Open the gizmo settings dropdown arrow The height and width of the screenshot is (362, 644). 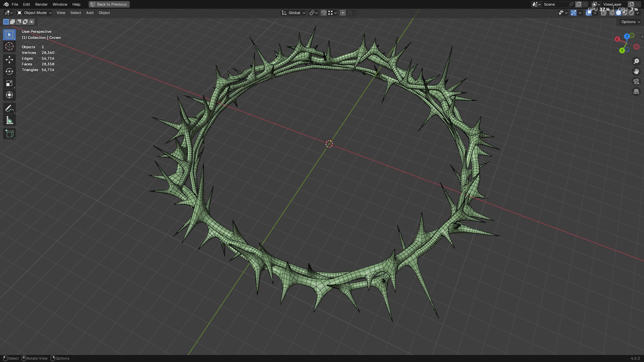tap(580, 13)
